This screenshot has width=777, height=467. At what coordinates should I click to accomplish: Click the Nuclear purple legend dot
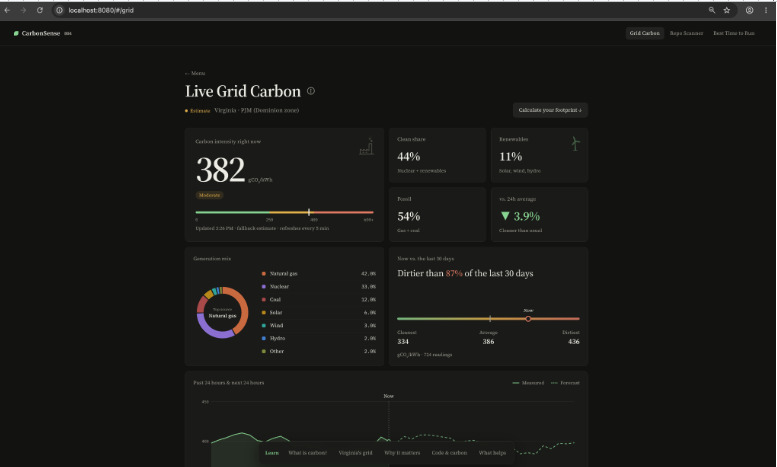264,287
